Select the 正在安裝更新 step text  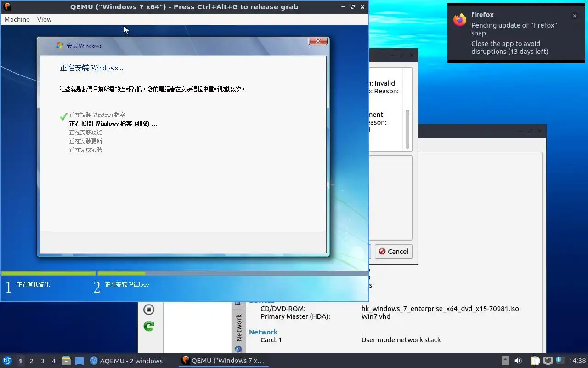pos(85,141)
